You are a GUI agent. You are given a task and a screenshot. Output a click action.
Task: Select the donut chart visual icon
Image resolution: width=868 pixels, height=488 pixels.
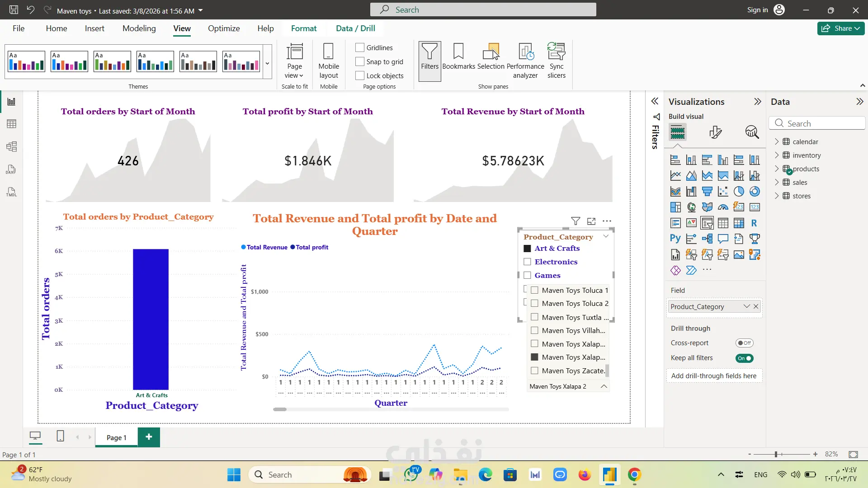[x=755, y=192]
